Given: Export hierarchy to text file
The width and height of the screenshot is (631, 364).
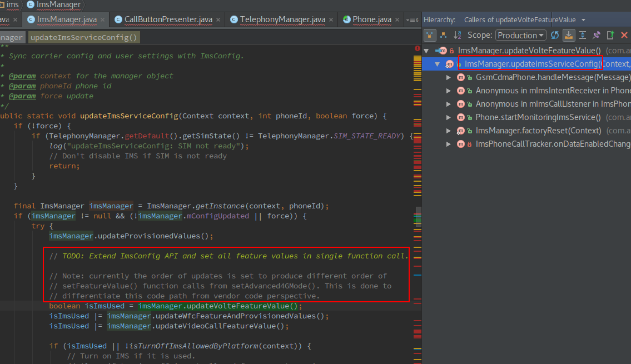Looking at the screenshot, I should coord(610,36).
